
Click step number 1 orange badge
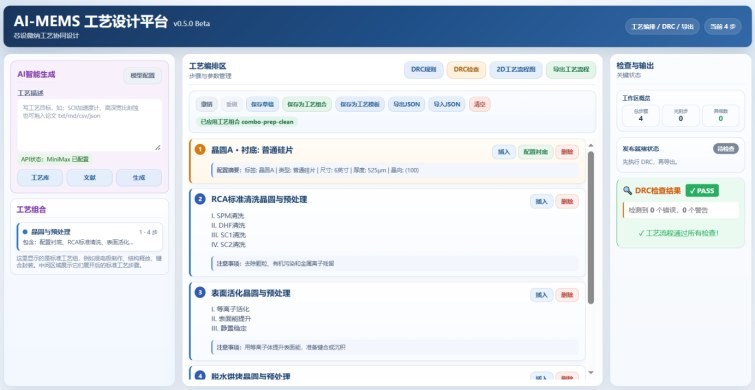[x=200, y=150]
